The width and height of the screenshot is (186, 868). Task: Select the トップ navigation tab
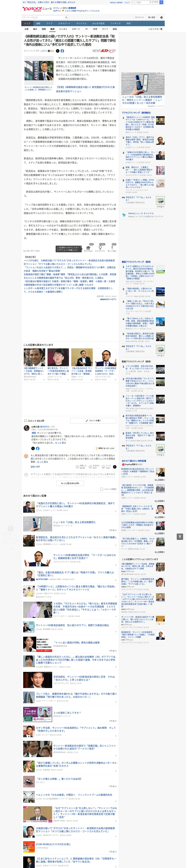coord(27,24)
